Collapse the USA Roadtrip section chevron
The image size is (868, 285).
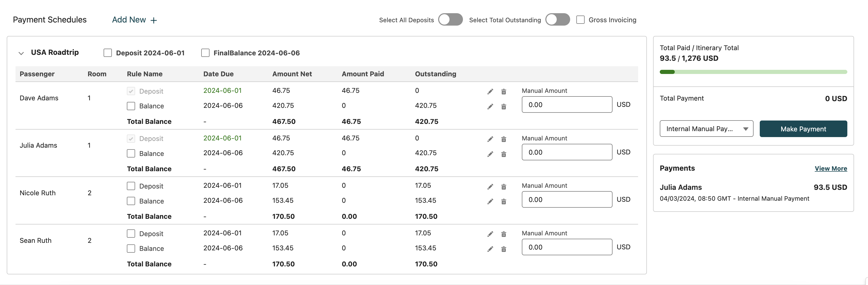(x=21, y=53)
